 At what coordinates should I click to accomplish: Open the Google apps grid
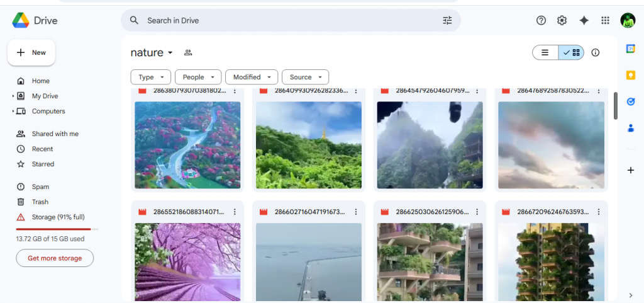pyautogui.click(x=605, y=21)
